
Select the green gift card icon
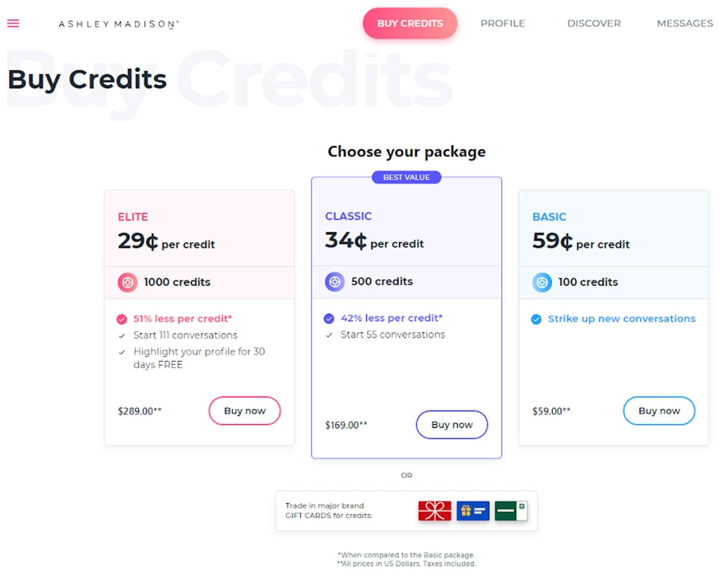coord(512,510)
